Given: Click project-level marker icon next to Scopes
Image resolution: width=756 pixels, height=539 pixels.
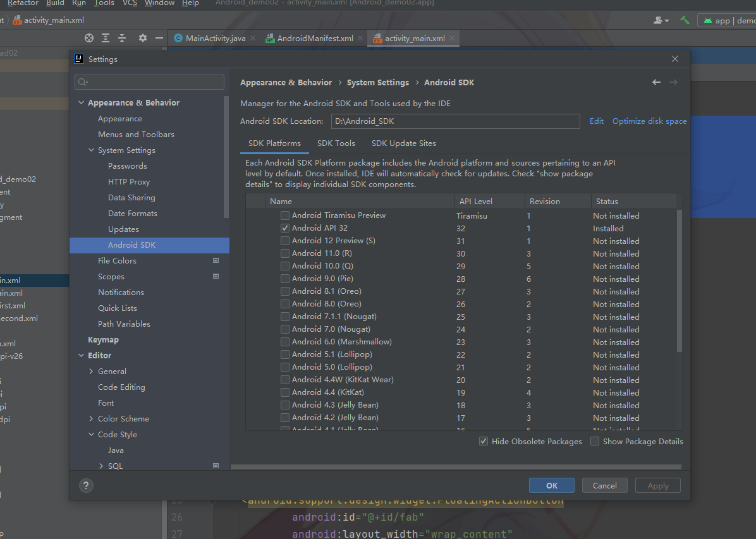Looking at the screenshot, I should (x=216, y=276).
